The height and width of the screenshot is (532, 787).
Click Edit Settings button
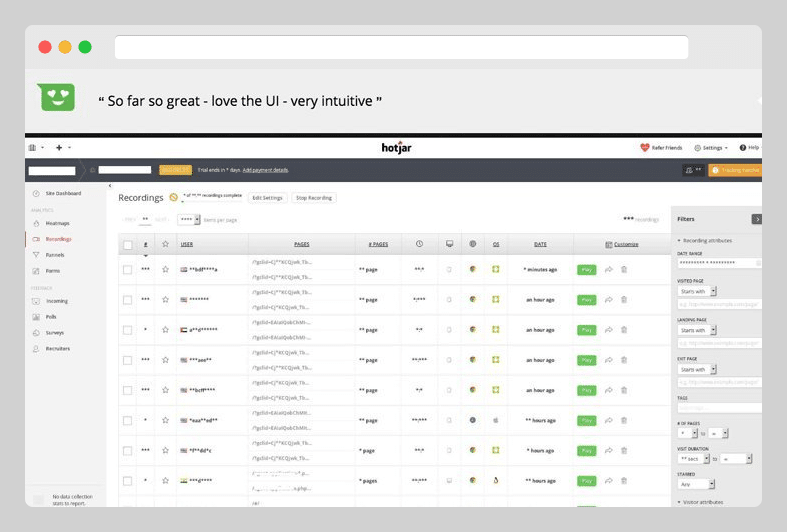click(x=268, y=198)
